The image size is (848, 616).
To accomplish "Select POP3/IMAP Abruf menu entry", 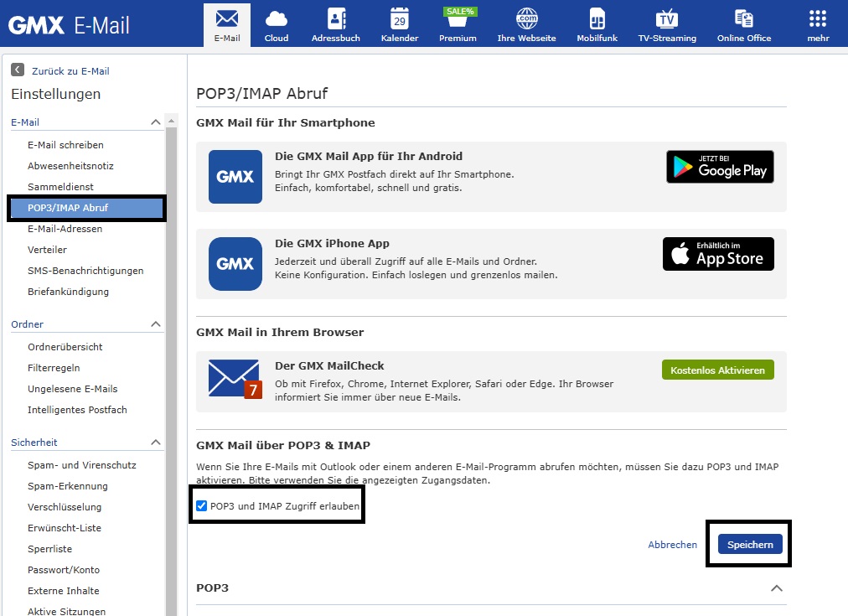I will pyautogui.click(x=86, y=208).
